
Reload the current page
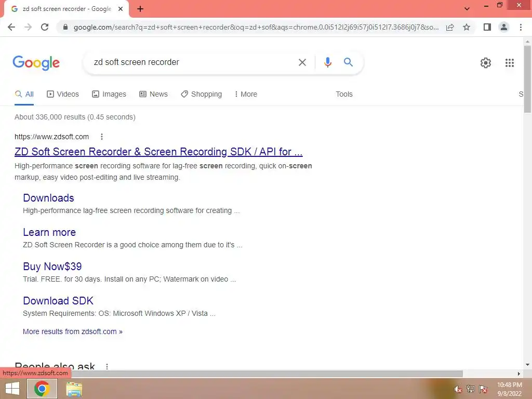tap(45, 27)
